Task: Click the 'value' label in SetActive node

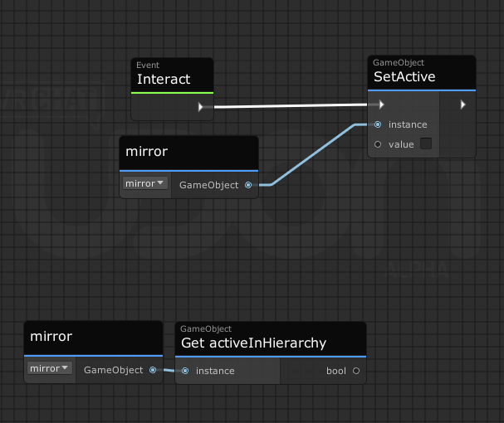Action: pyautogui.click(x=401, y=144)
